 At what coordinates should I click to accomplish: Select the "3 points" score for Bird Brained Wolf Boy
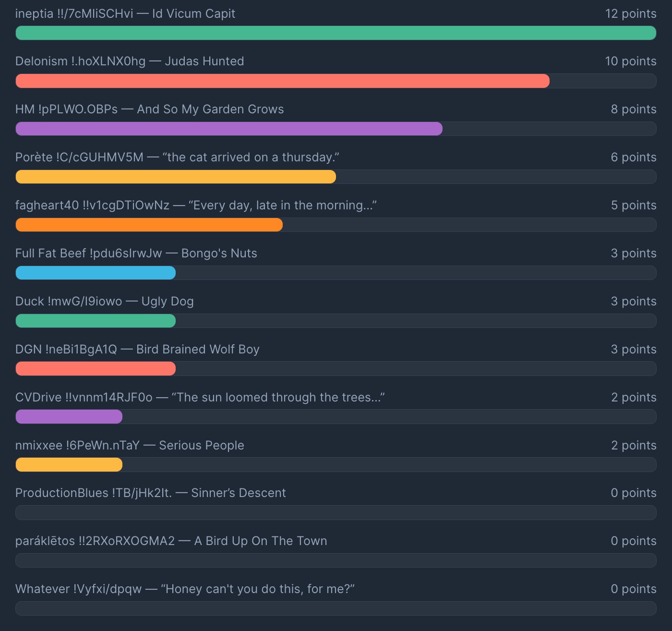[634, 350]
